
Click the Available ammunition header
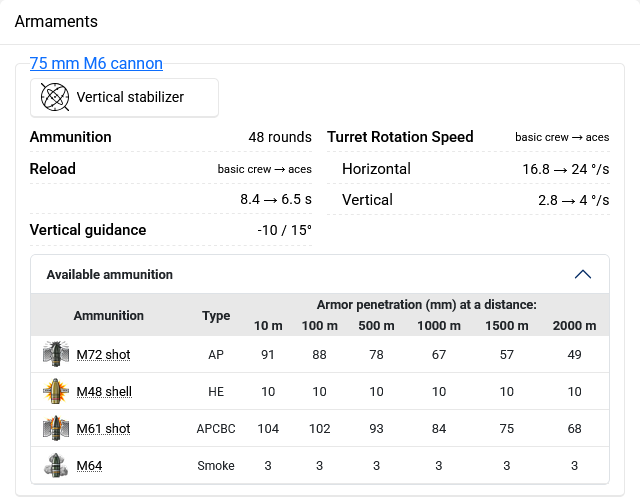click(x=110, y=274)
